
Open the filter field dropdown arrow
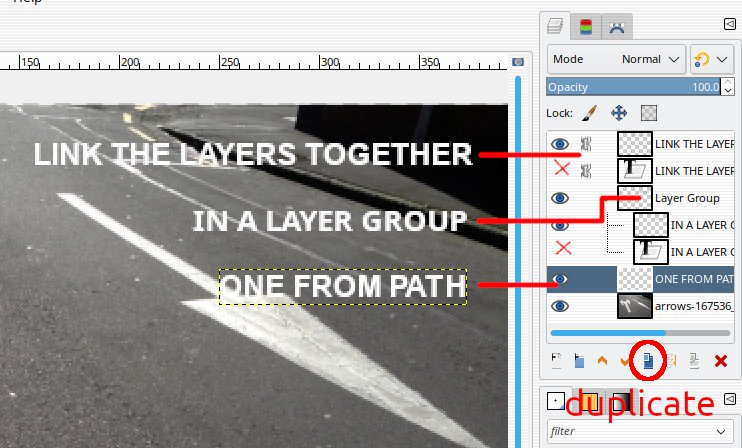tap(721, 431)
